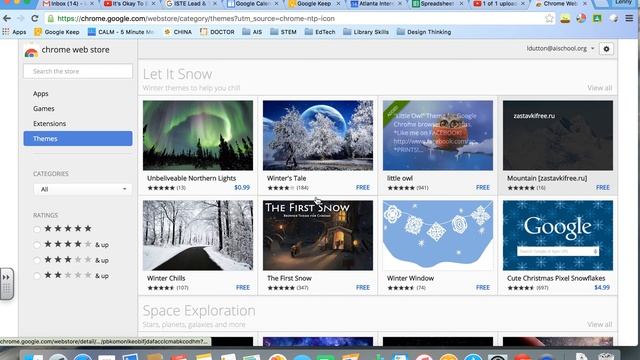
Task: Open the EdTech bookmarks folder
Action: (x=320, y=32)
